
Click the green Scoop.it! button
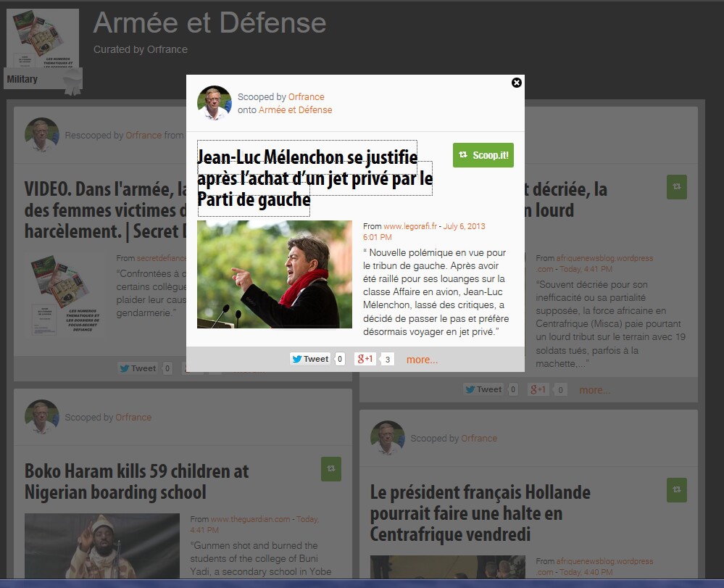click(x=483, y=155)
